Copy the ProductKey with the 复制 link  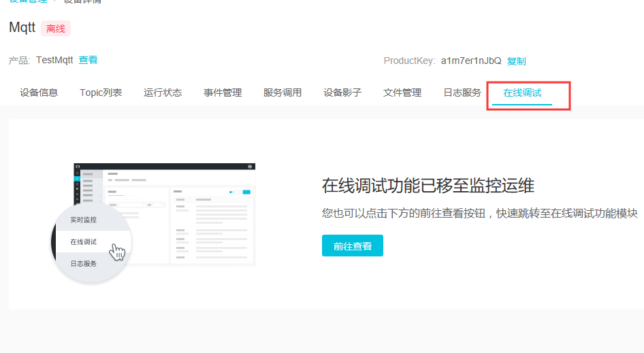click(516, 61)
